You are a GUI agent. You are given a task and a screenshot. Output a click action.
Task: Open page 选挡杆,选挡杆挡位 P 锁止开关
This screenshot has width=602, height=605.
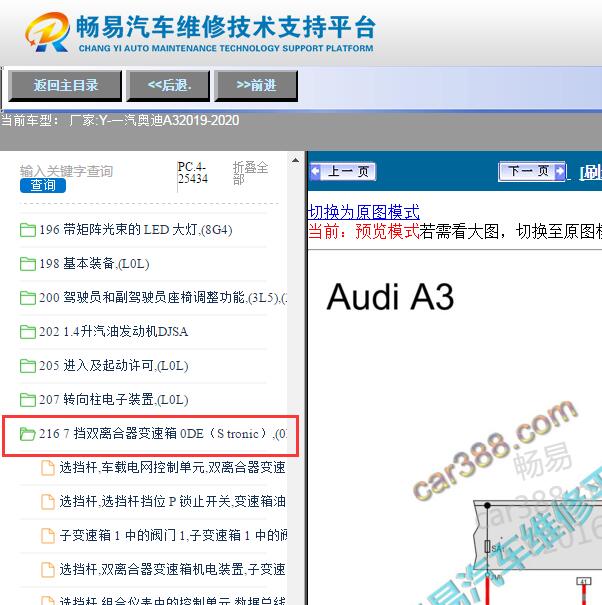click(x=172, y=502)
